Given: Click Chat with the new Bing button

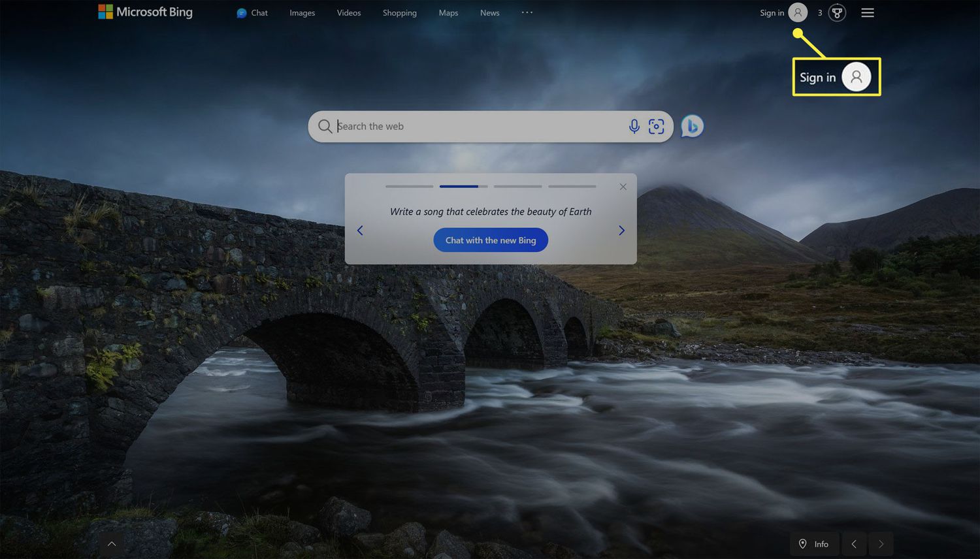Looking at the screenshot, I should (x=491, y=240).
